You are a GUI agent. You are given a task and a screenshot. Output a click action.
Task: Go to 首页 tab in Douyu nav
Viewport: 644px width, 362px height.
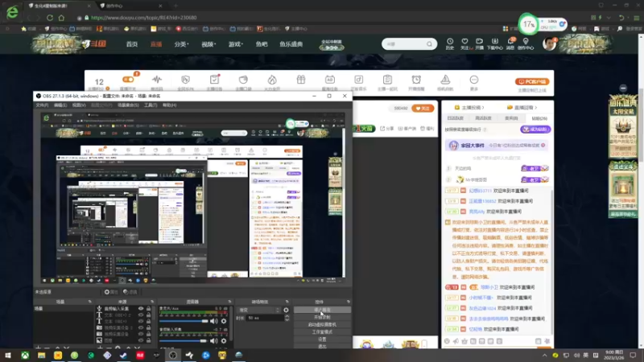tap(132, 44)
